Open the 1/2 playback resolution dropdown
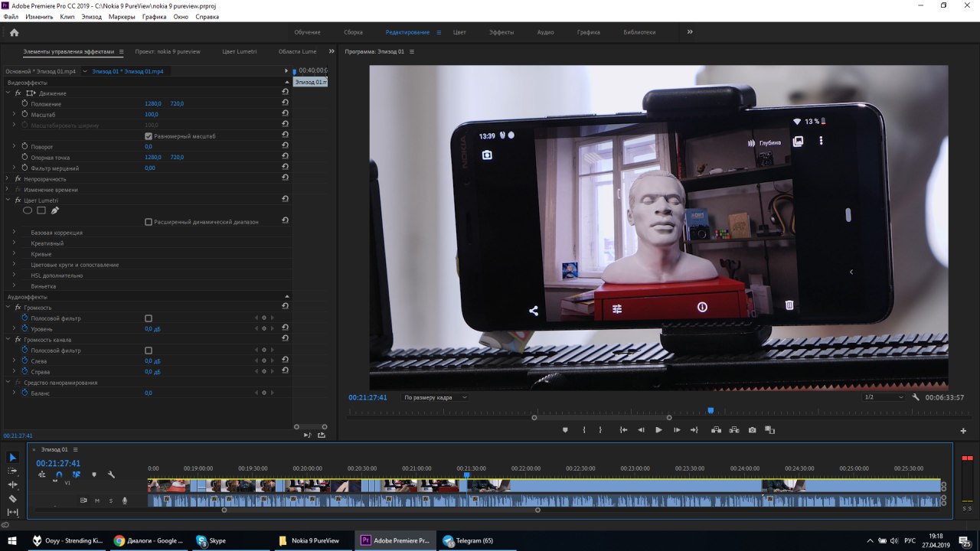 pyautogui.click(x=884, y=397)
